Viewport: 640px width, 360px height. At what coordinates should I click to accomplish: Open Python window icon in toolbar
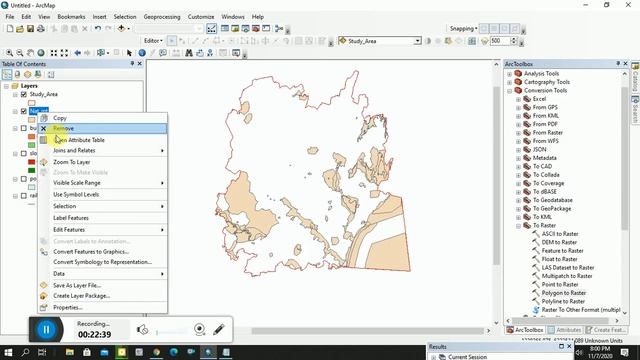pos(266,29)
